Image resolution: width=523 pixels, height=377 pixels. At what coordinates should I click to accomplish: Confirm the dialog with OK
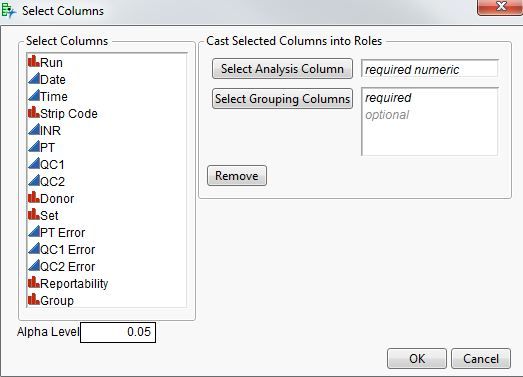[417, 359]
